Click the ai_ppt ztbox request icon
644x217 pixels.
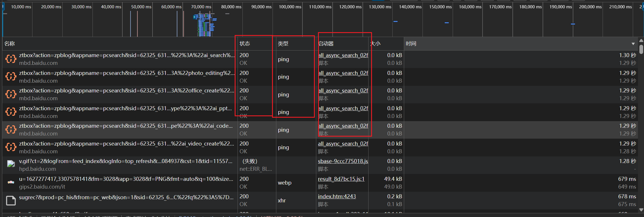pyautogui.click(x=11, y=112)
